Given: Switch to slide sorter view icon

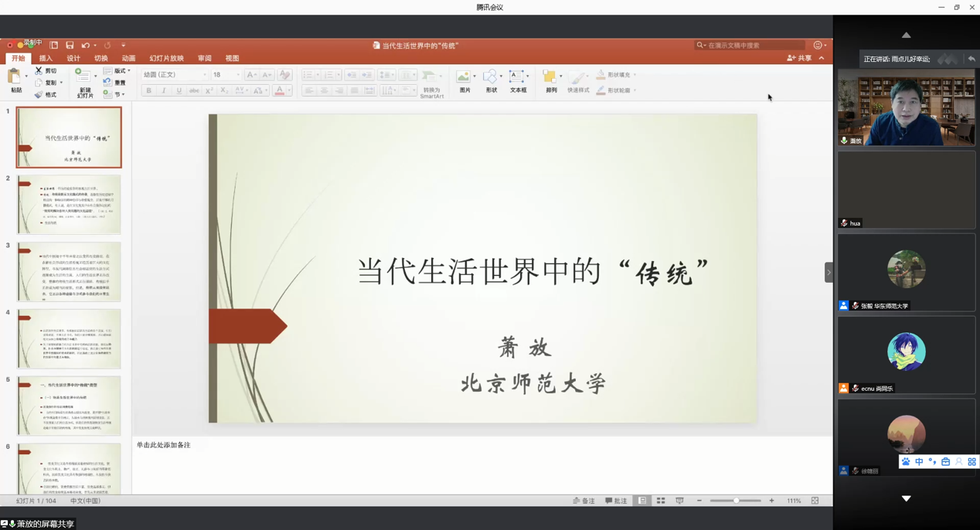Looking at the screenshot, I should coord(661,501).
